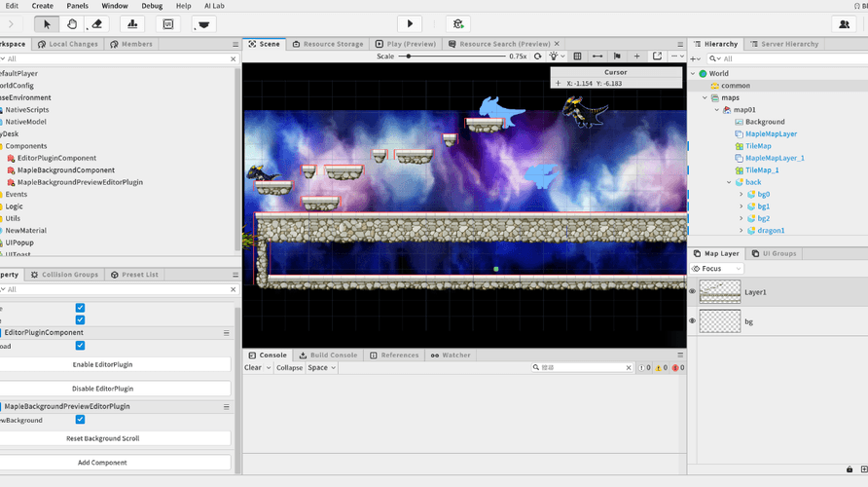The width and height of the screenshot is (868, 487).
Task: Open the lightbulb lighting dropdown
Action: click(x=557, y=56)
